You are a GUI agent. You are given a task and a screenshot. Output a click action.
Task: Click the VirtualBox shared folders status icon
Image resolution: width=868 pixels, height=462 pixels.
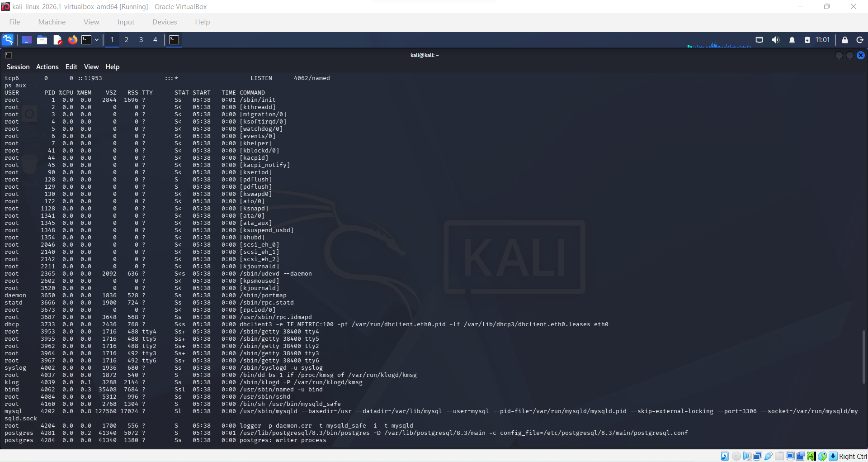[779, 456]
